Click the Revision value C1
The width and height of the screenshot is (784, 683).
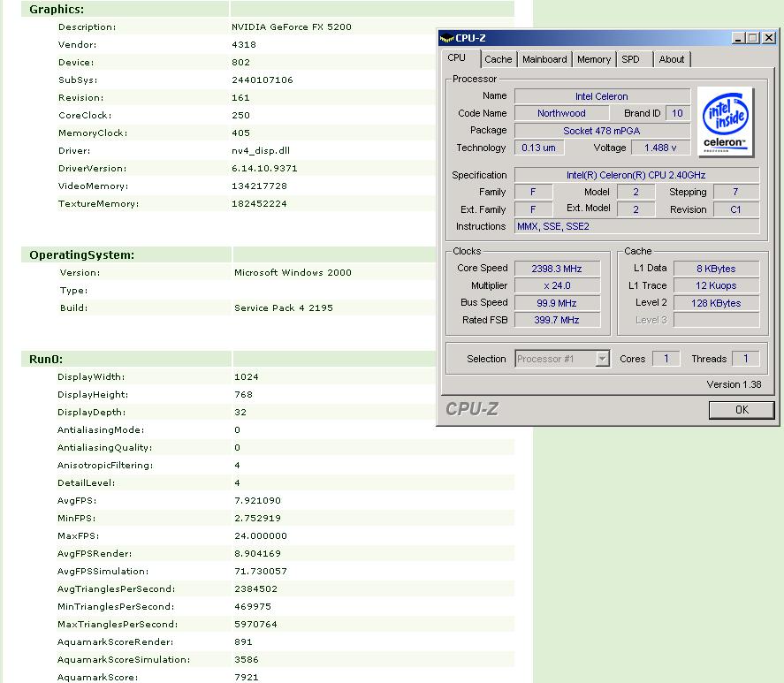point(736,209)
